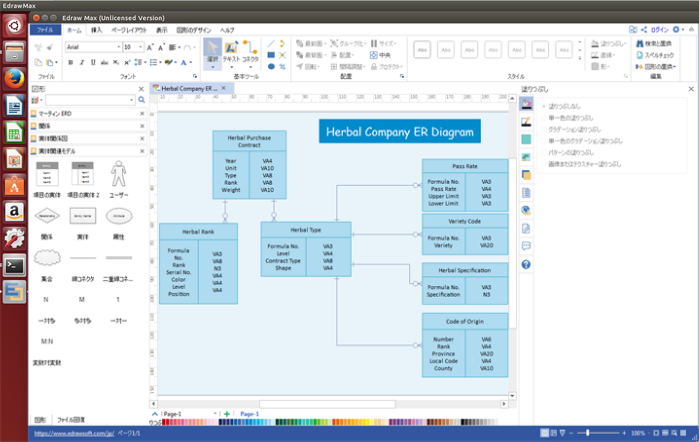Apply subscript formatting

(x=116, y=62)
